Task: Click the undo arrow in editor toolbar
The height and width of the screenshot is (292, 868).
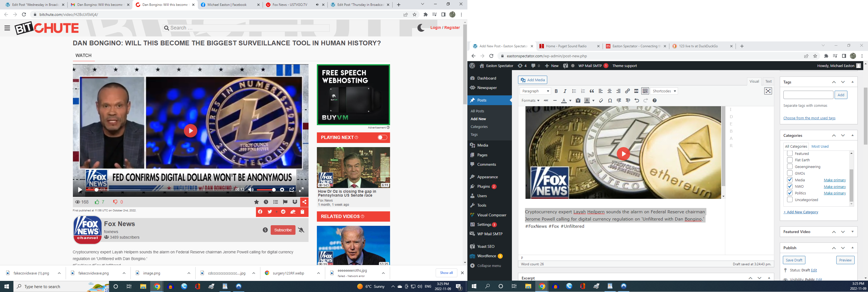Action: tap(637, 100)
